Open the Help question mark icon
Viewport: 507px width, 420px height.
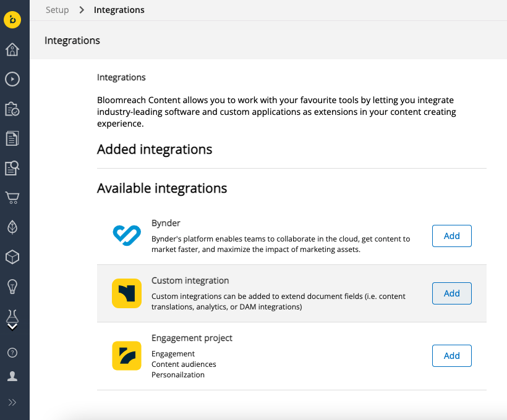pos(14,353)
